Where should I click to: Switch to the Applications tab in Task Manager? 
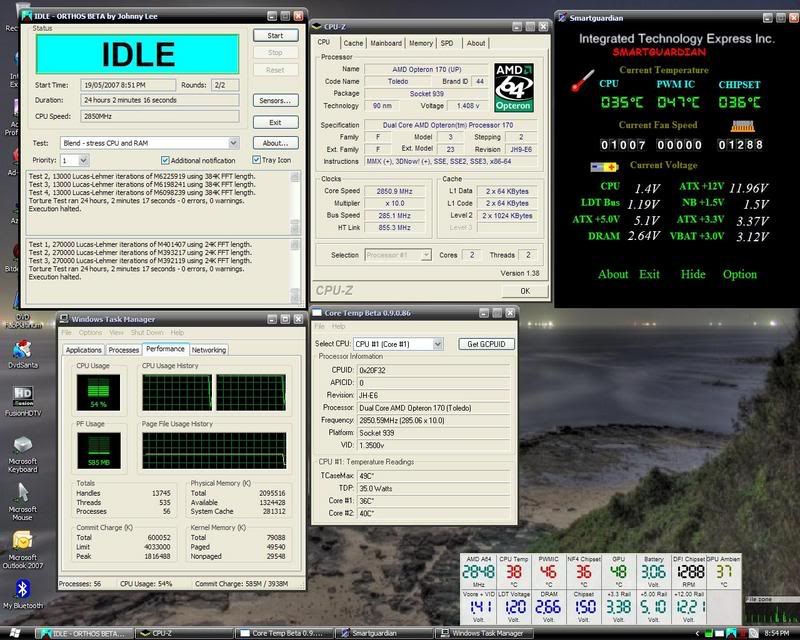tap(84, 350)
